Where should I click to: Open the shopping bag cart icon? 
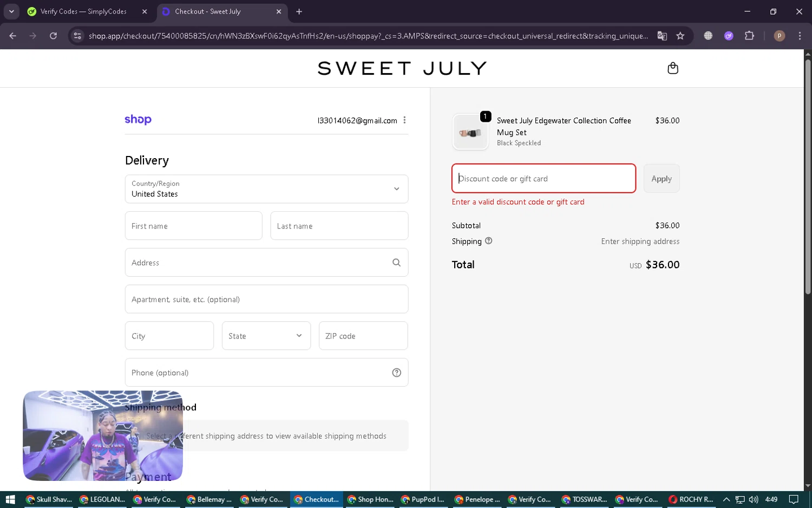click(673, 68)
